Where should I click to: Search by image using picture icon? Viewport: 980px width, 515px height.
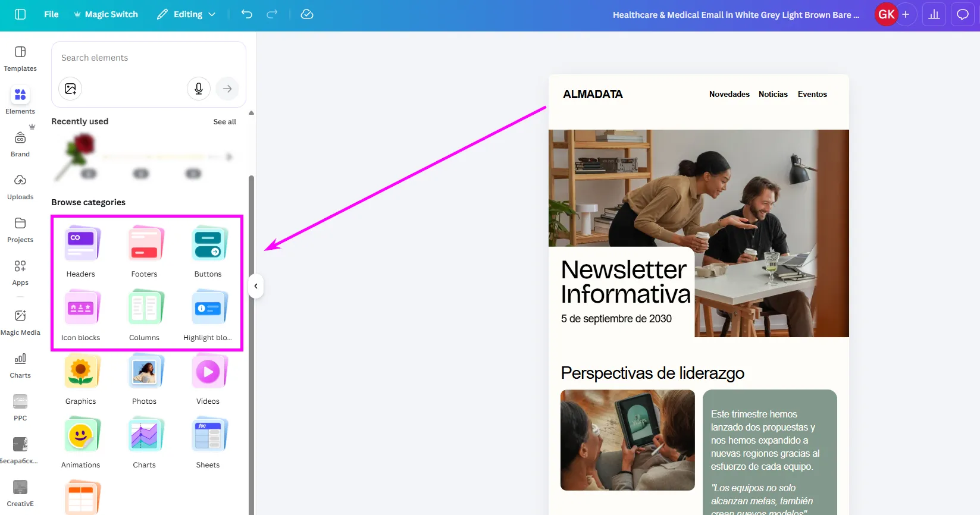click(x=70, y=89)
